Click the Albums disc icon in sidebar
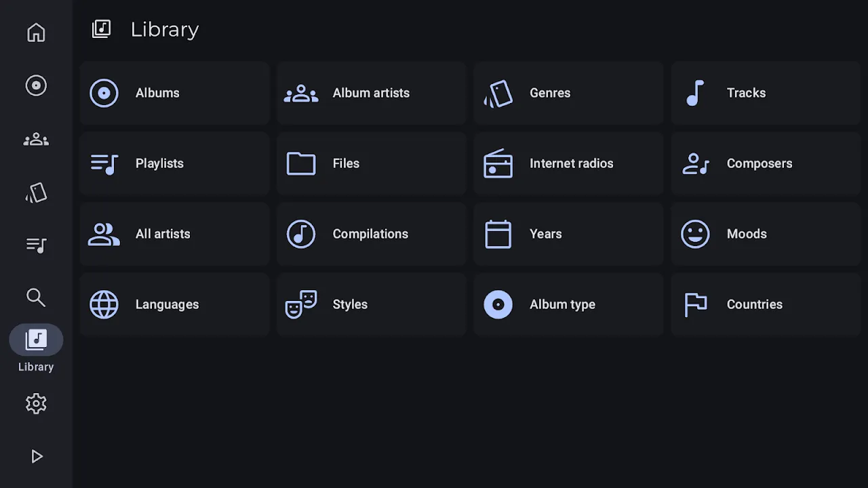The width and height of the screenshot is (868, 488). [36, 85]
